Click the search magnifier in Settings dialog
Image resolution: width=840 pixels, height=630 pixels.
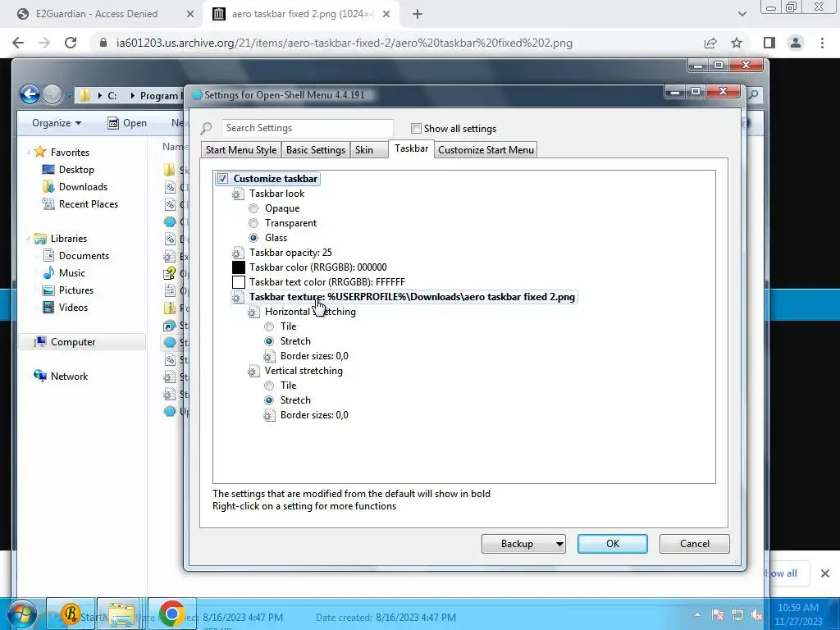pyautogui.click(x=206, y=129)
